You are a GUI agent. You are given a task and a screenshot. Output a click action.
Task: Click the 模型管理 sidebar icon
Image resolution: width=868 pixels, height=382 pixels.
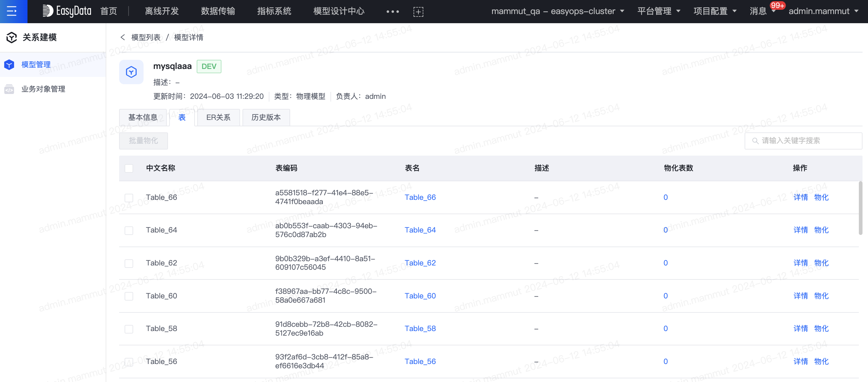[x=9, y=64]
